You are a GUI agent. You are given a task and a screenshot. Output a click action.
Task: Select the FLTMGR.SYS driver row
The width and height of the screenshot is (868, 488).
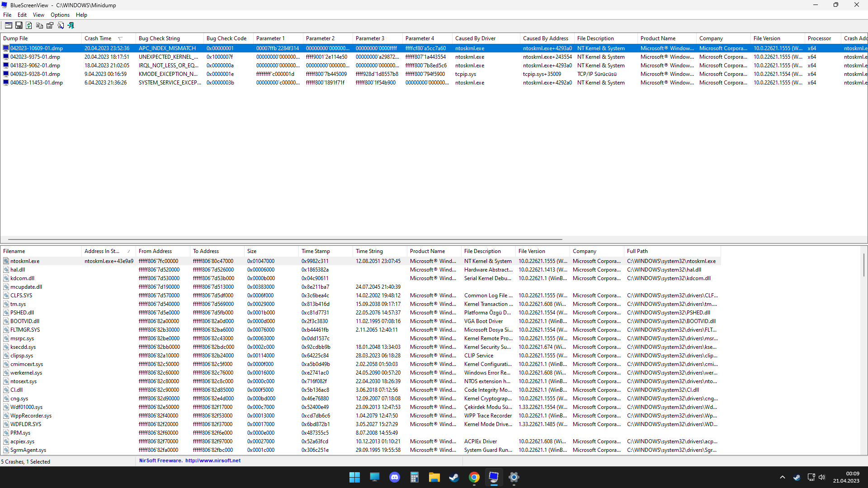pyautogui.click(x=25, y=330)
